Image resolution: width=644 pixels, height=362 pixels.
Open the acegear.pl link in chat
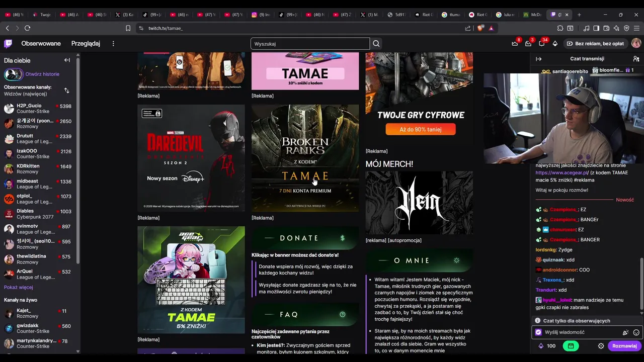click(562, 172)
